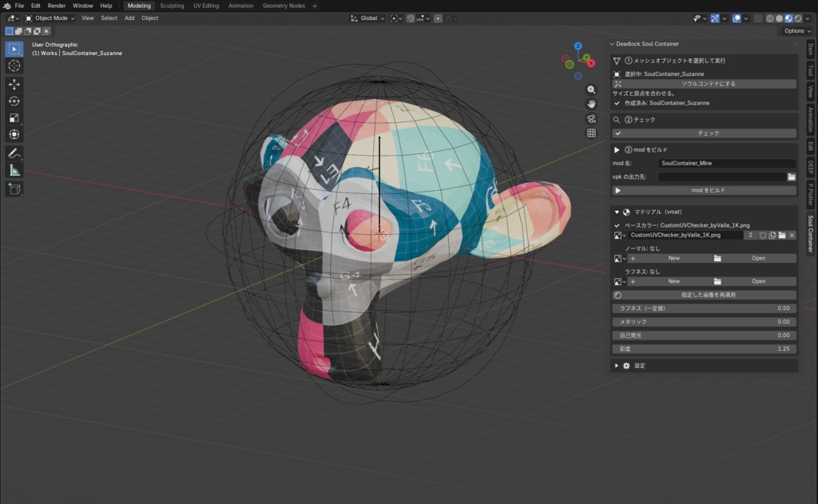Duplicate image icon next to base color texture

pos(772,236)
